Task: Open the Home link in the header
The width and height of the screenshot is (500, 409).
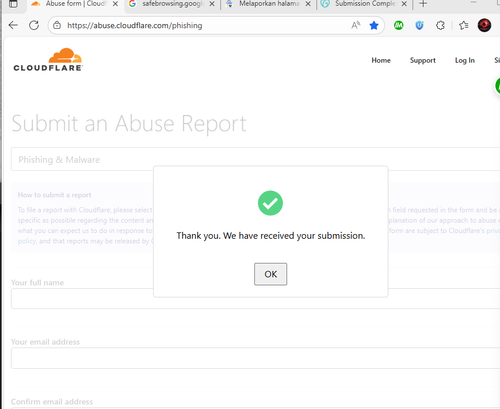Action: tap(381, 60)
